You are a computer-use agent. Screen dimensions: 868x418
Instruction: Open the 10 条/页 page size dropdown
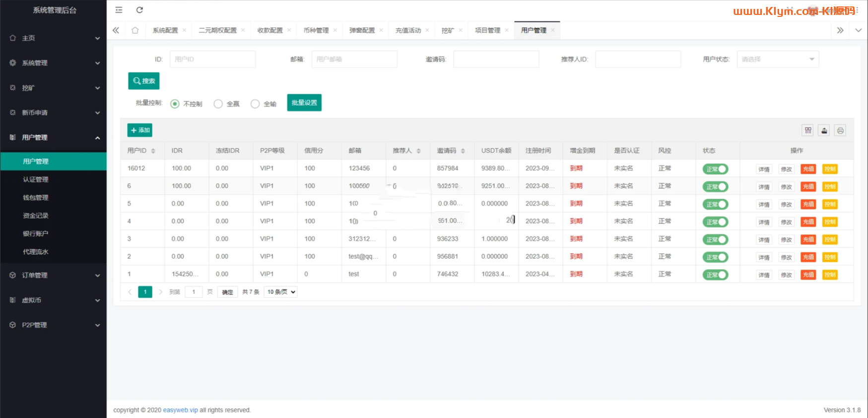281,292
